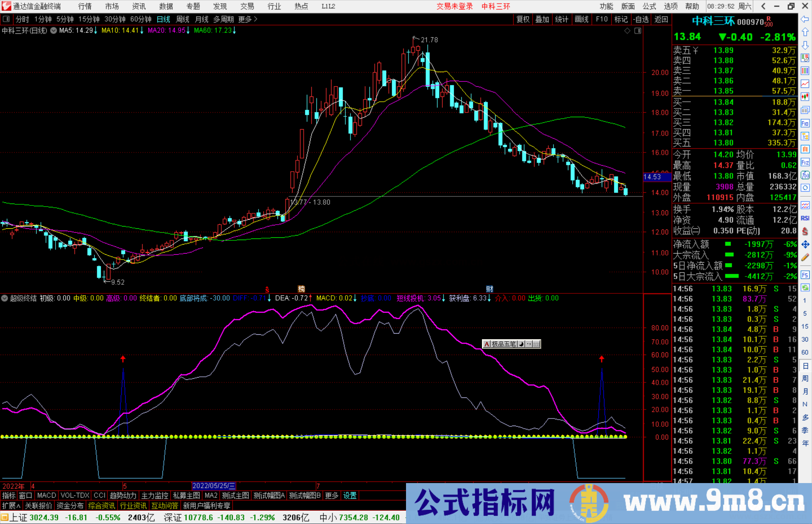Open the 资讯 menu tab

139,6
